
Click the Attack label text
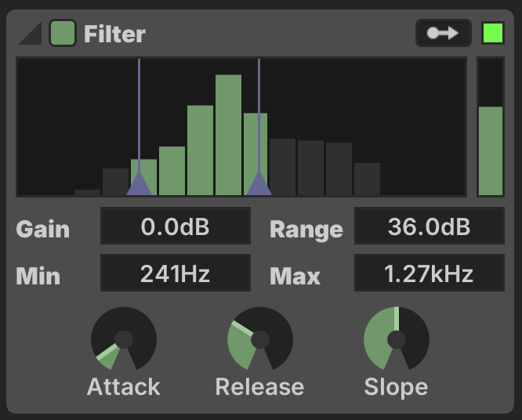point(124,387)
